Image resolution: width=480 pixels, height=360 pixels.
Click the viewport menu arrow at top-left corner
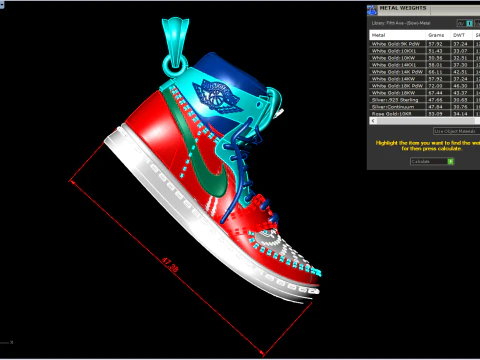pyautogui.click(x=1, y=5)
